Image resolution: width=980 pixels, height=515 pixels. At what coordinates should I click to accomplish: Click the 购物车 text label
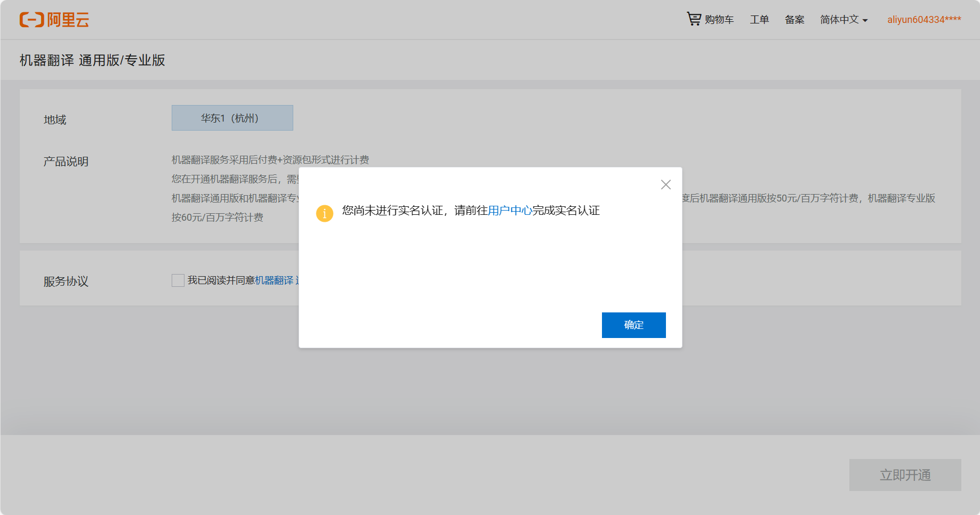[x=719, y=20]
